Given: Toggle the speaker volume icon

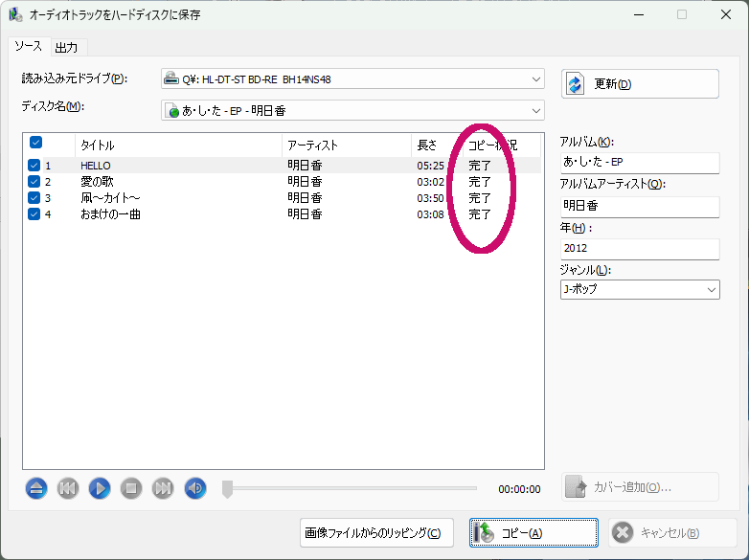Looking at the screenshot, I should point(194,488).
